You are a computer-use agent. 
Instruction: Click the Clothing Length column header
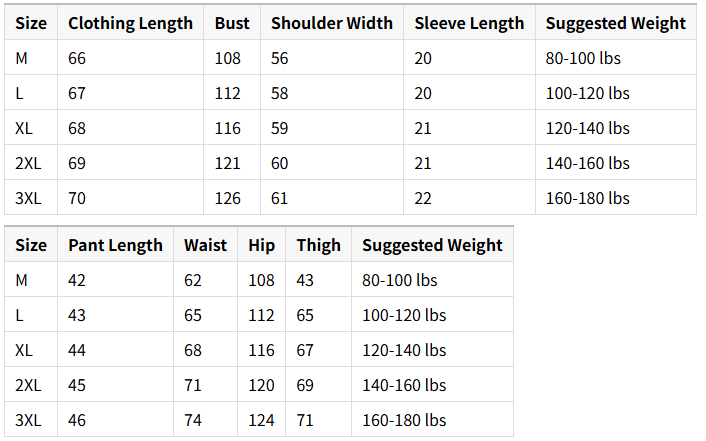point(130,24)
